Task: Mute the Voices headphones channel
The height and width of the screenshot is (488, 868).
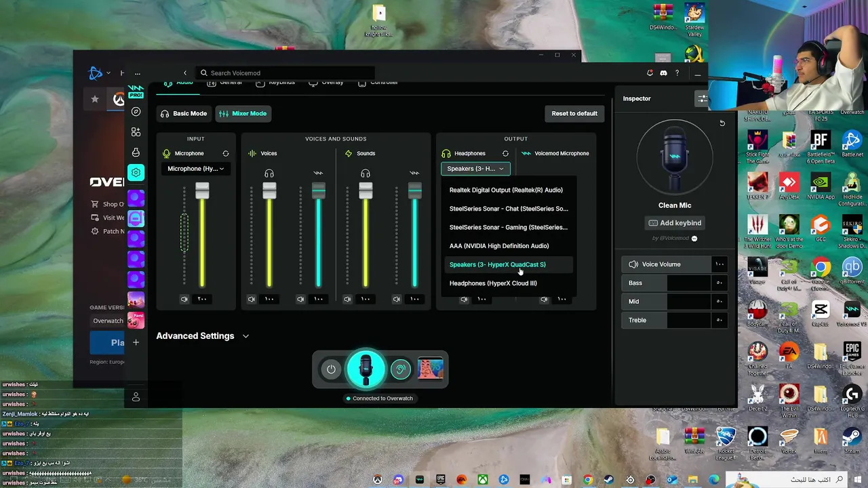Action: coord(252,299)
